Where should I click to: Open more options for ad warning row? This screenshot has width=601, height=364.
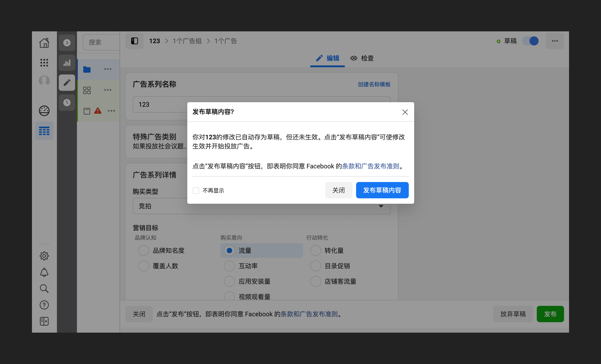coord(111,111)
